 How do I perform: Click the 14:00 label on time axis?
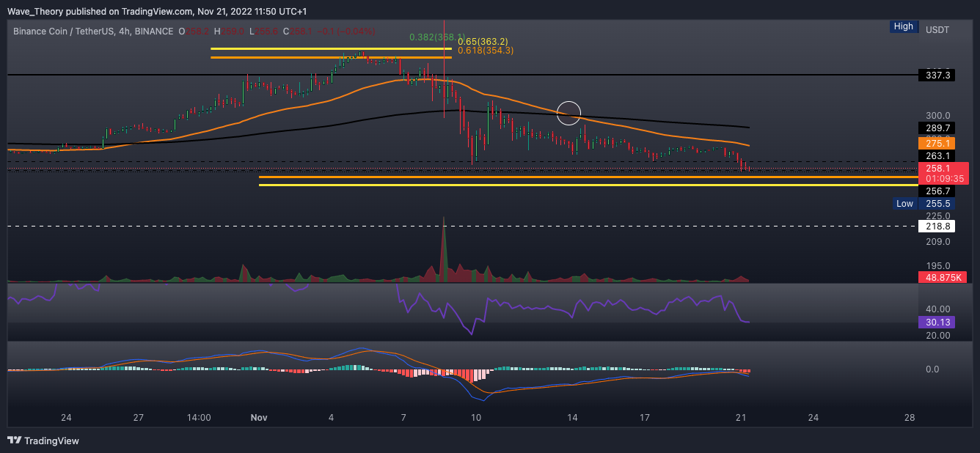pos(200,418)
